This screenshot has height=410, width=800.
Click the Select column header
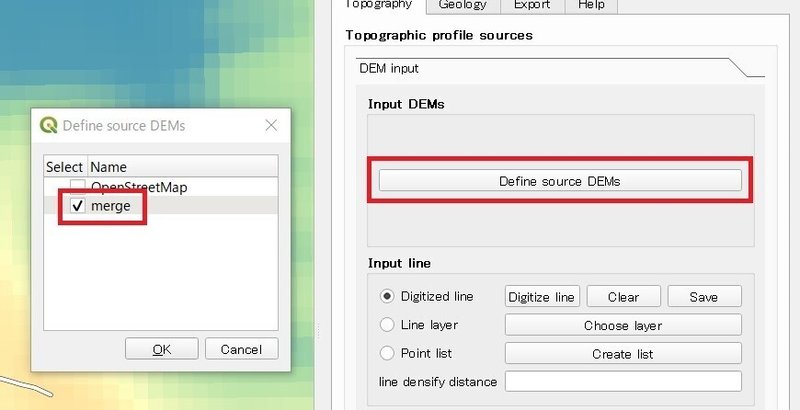[x=65, y=167]
